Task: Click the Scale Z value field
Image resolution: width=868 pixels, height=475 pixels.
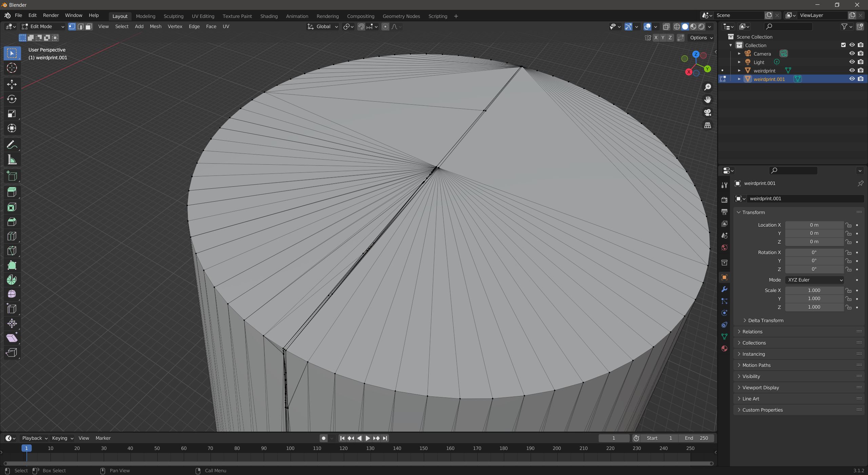Action: [814, 307]
